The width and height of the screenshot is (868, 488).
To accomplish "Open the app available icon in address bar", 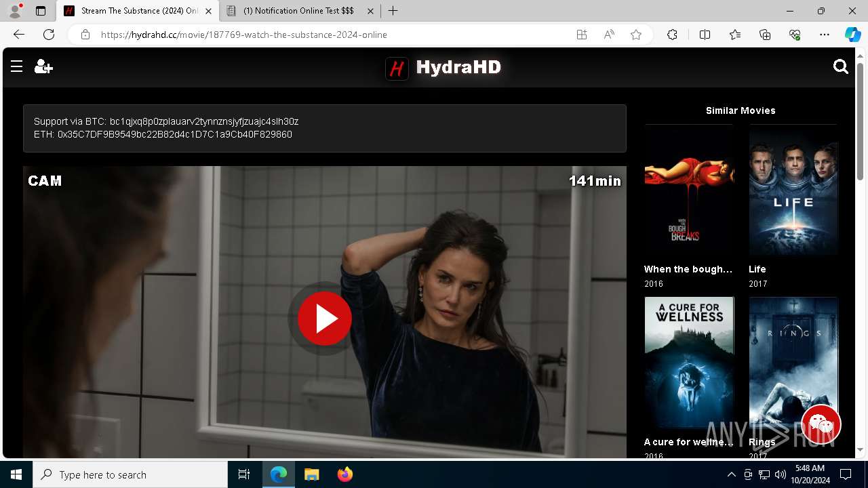I will point(582,35).
